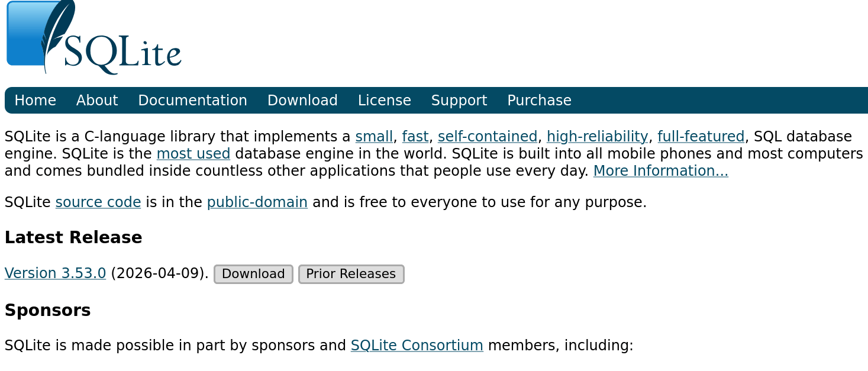Screen dimensions: 868x371
Task: Open the Home menu item
Action: click(x=35, y=100)
